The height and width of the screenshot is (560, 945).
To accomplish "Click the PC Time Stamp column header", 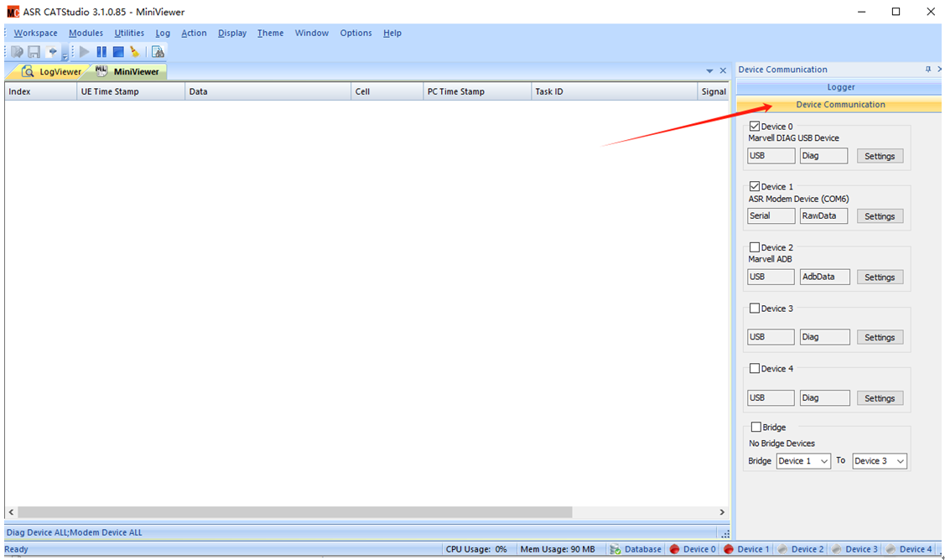I will [x=477, y=91].
